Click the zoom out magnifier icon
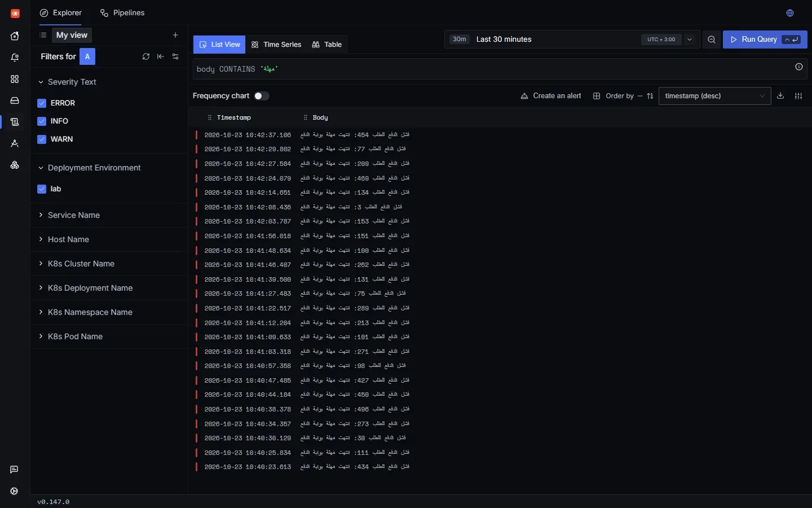This screenshot has height=508, width=812. [x=712, y=40]
